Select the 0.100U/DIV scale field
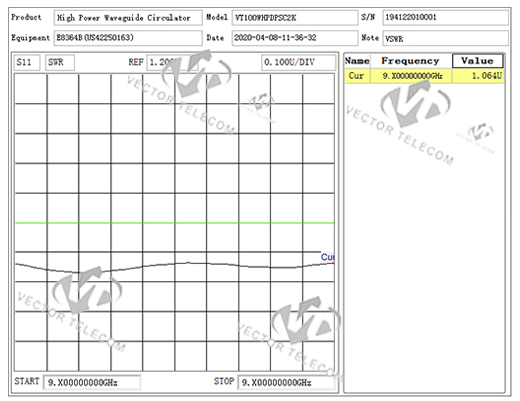This screenshot has height=401, width=520. click(299, 63)
